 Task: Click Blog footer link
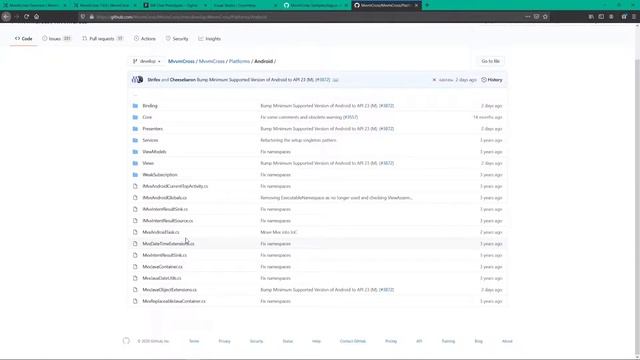tap(478, 341)
